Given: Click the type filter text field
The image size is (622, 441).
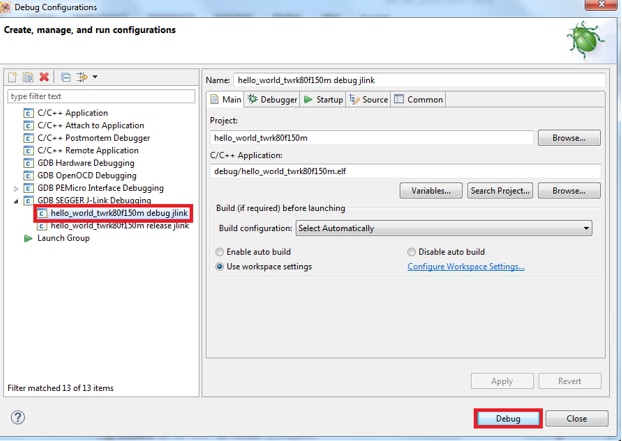Looking at the screenshot, I should pyautogui.click(x=100, y=96).
